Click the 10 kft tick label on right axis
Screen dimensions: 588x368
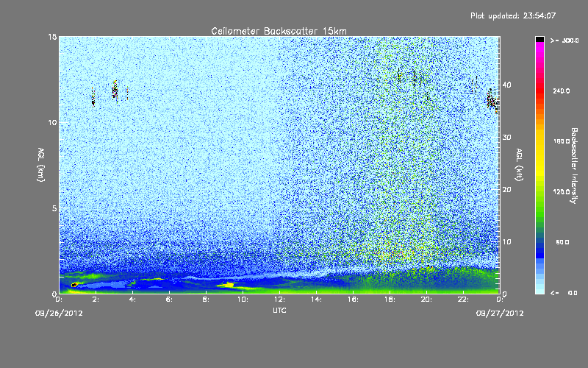tap(506, 242)
